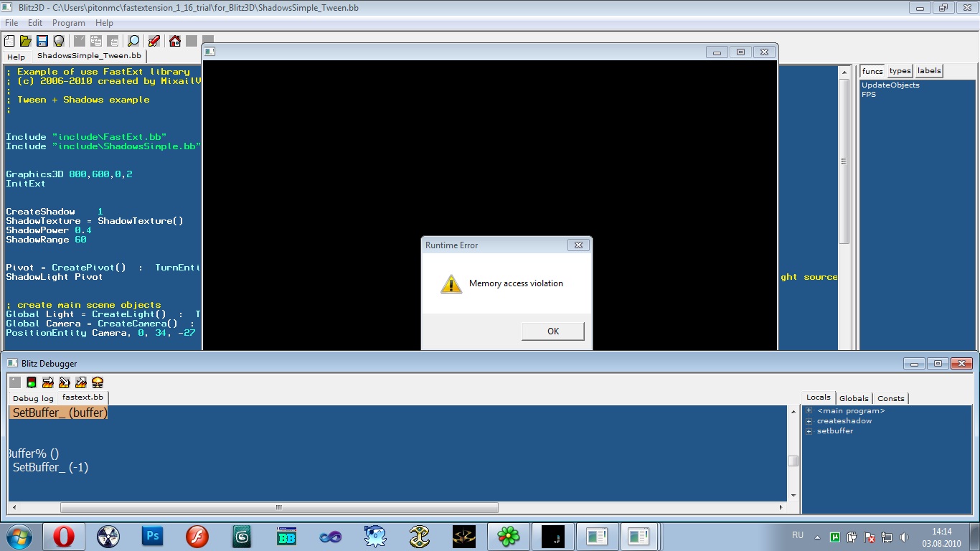Expand the setbuffer locals node
This screenshot has width=980, height=551.
click(x=809, y=431)
